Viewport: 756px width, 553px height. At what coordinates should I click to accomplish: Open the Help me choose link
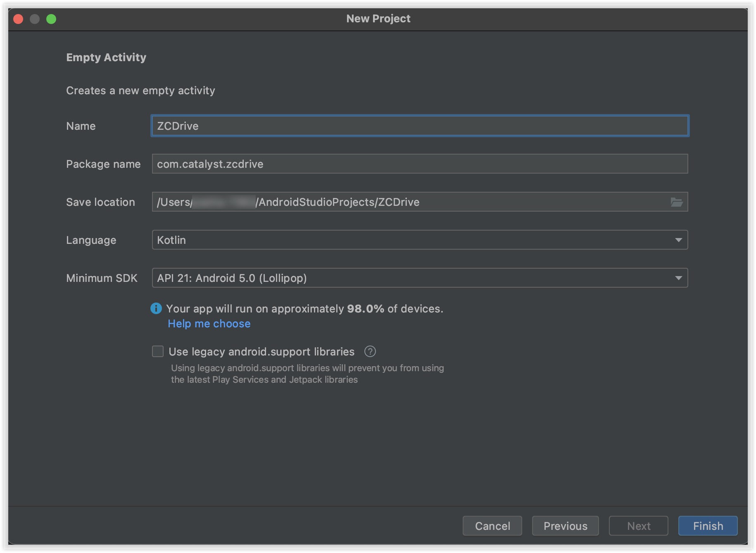click(x=209, y=324)
